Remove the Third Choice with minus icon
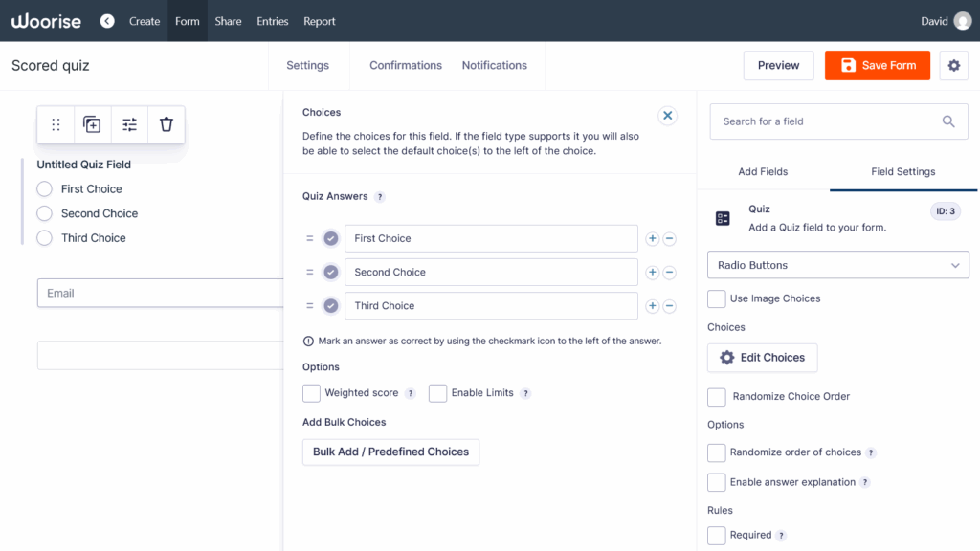The height and width of the screenshot is (551, 980). 669,306
